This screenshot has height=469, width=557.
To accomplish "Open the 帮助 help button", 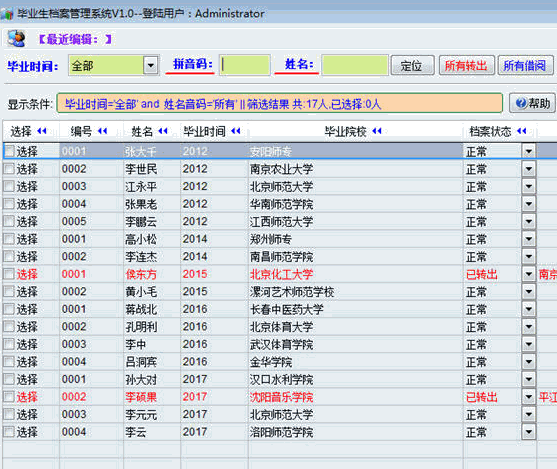I will pos(532,103).
